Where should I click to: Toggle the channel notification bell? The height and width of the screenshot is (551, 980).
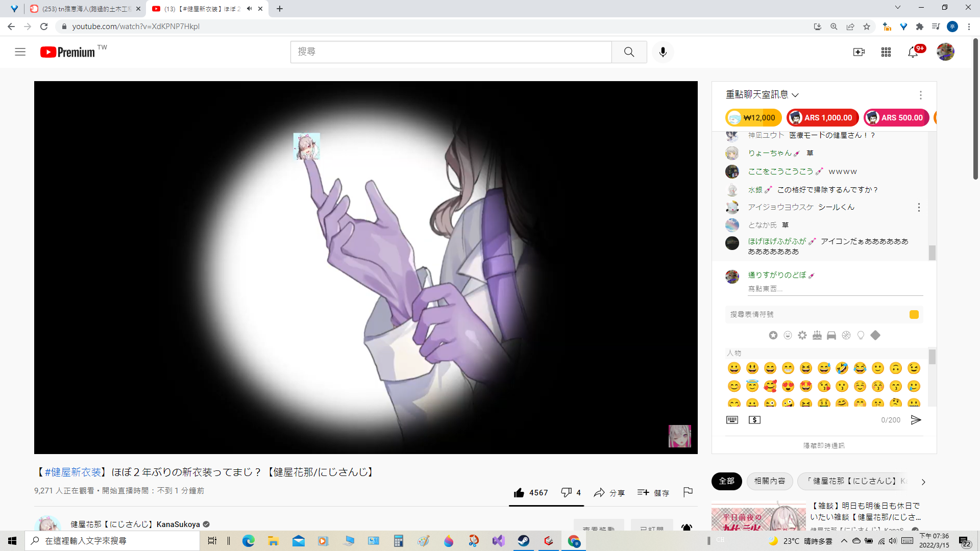tap(687, 528)
